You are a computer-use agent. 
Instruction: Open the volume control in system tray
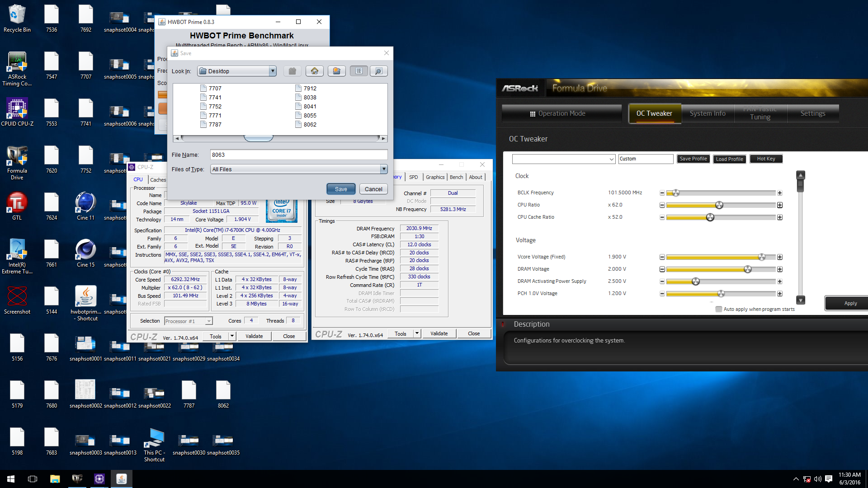(x=817, y=479)
